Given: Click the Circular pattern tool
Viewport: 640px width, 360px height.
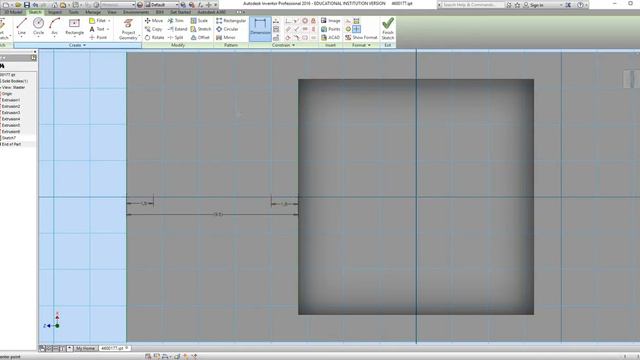Looking at the screenshot, I should coord(227,29).
